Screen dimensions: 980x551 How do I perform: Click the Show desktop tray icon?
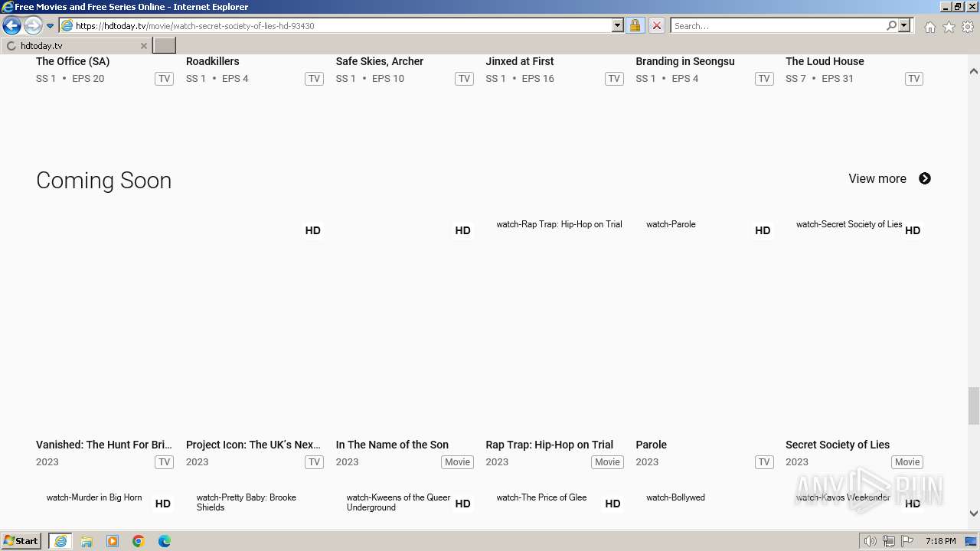point(971,541)
